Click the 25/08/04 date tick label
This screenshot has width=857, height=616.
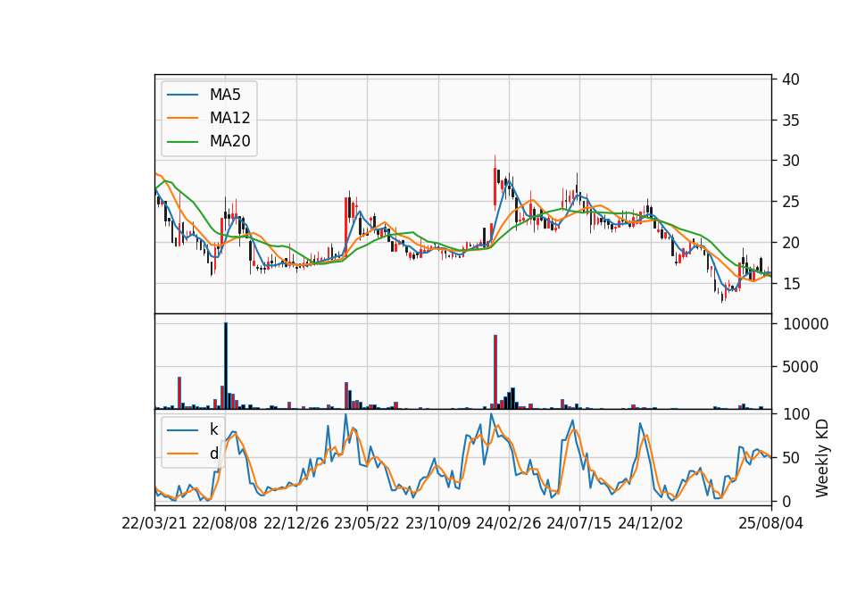pyautogui.click(x=771, y=524)
